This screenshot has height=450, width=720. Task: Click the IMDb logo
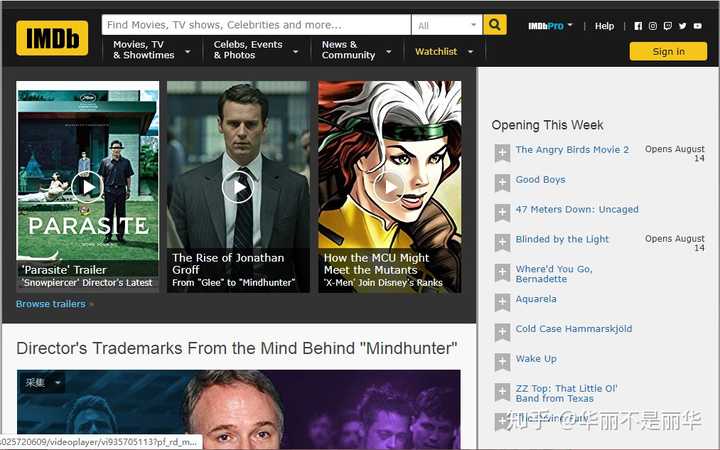click(x=52, y=38)
